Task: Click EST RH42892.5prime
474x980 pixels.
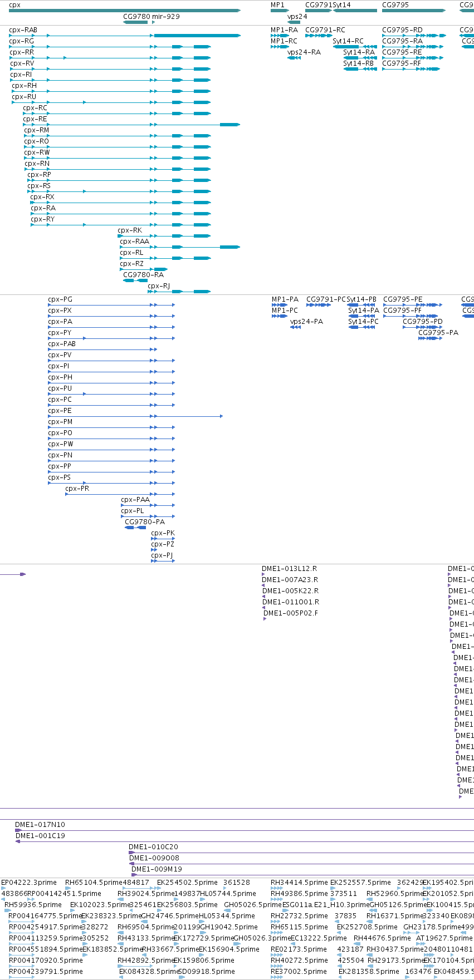Action: [146, 961]
